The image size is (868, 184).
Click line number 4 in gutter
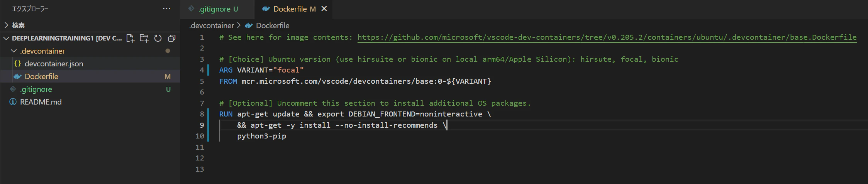tap(202, 70)
